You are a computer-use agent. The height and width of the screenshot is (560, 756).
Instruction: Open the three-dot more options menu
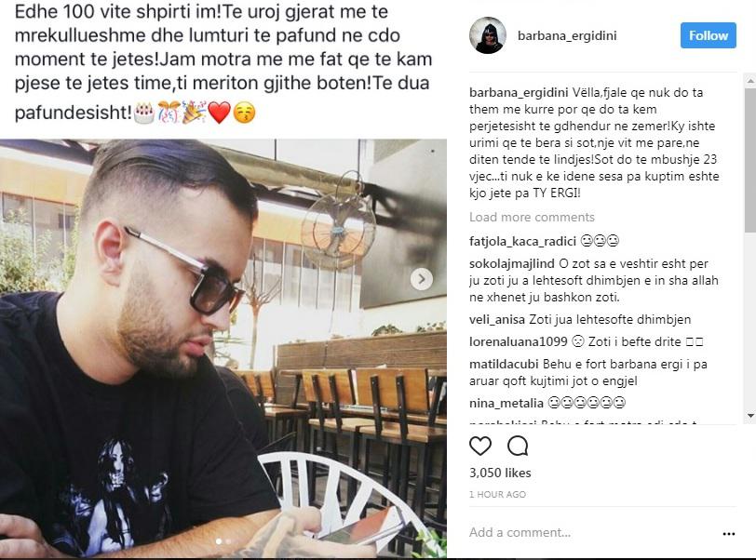(728, 534)
